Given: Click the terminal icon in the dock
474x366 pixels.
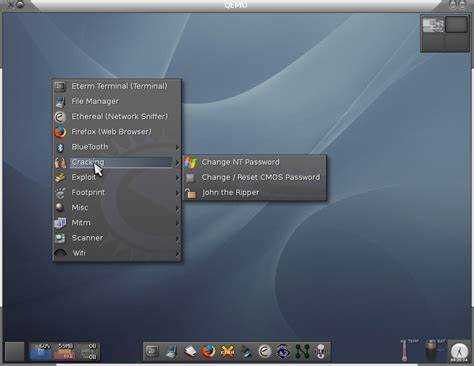Looking at the screenshot, I should 152,351.
